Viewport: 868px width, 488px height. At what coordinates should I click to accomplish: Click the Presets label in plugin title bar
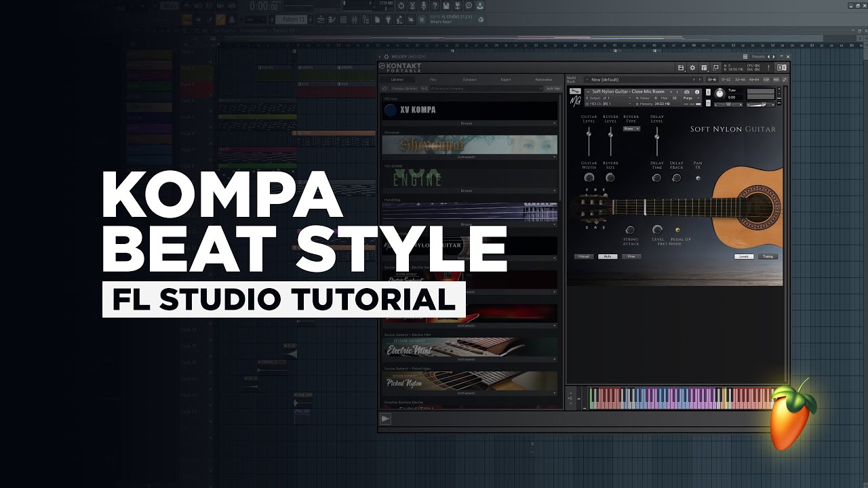(758, 57)
